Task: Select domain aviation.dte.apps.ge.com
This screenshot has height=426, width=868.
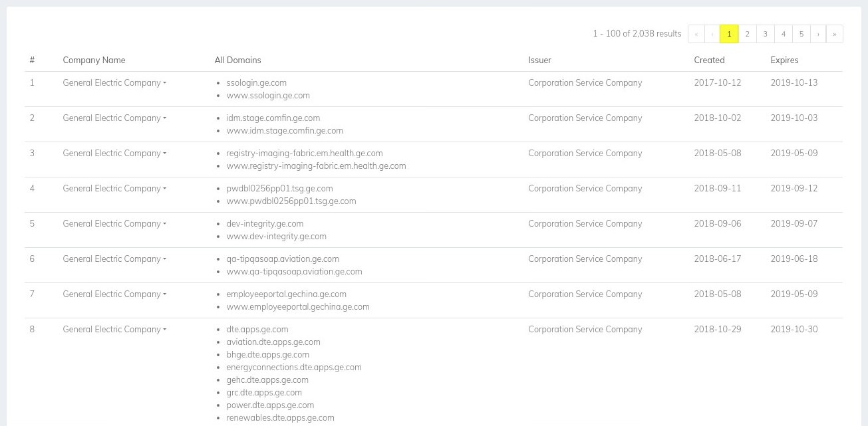Action: click(x=273, y=342)
